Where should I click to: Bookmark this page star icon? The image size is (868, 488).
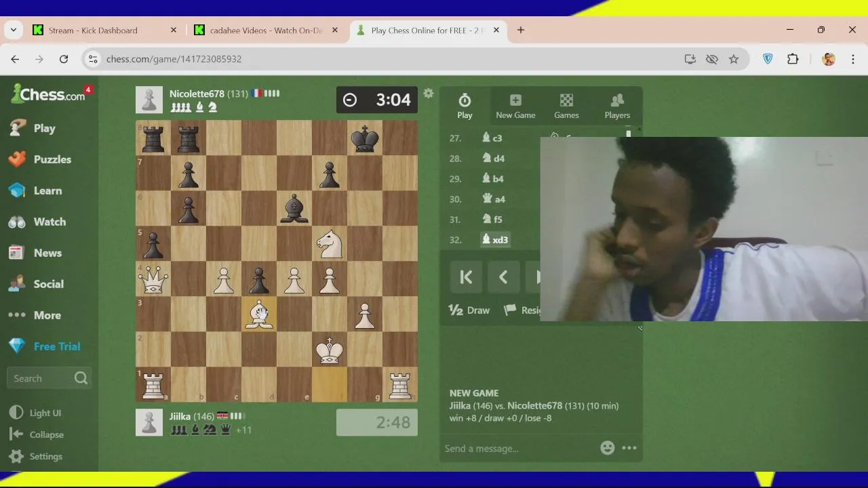click(734, 59)
